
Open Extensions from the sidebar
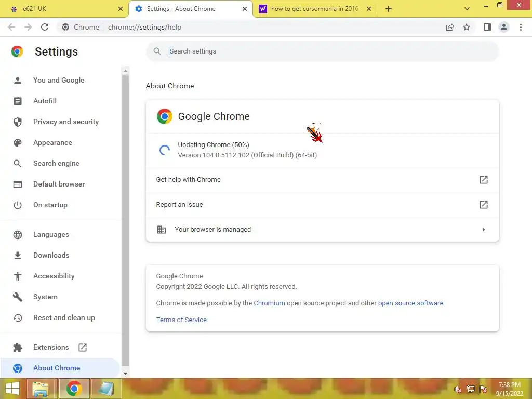tap(51, 347)
